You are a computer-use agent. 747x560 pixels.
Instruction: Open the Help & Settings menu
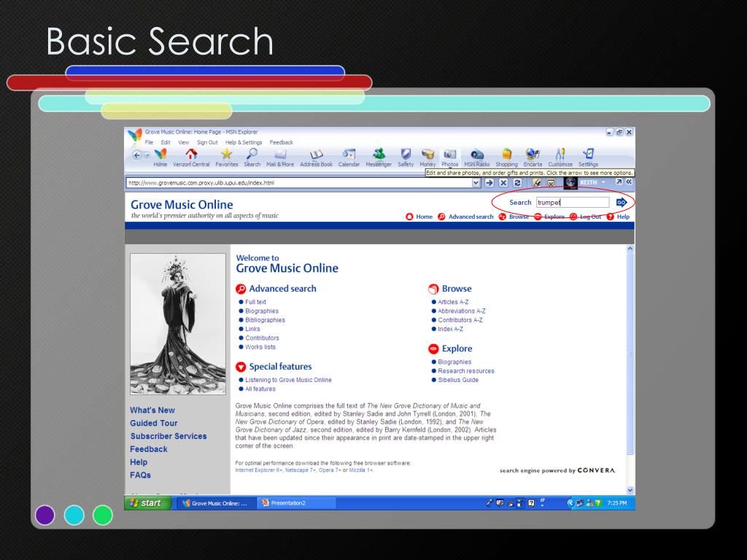pos(244,142)
